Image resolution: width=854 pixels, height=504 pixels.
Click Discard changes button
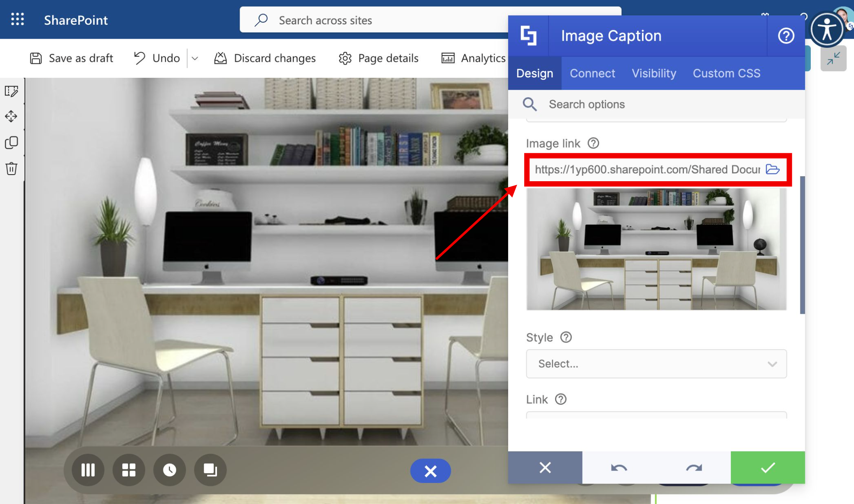click(265, 58)
